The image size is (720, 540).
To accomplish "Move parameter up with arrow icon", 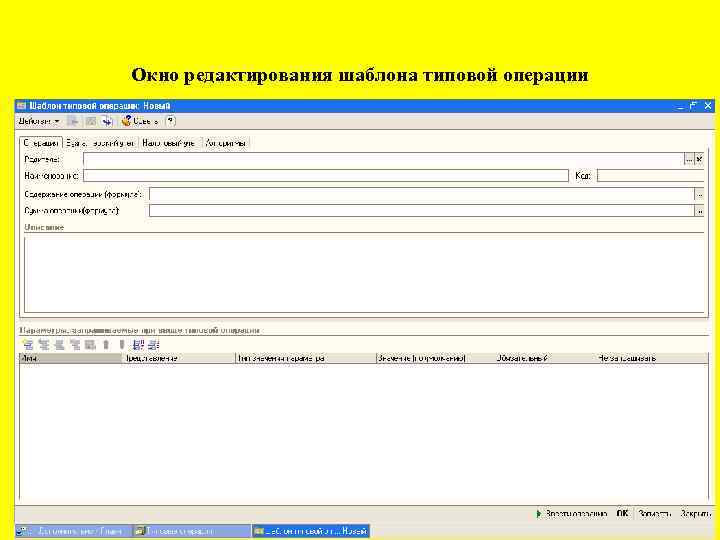I will pyautogui.click(x=106, y=344).
